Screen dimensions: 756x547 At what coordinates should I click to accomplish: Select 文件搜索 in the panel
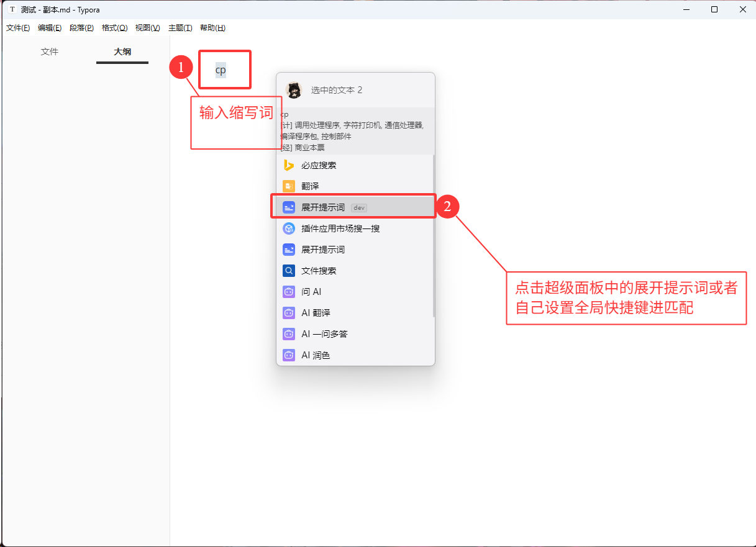coord(354,271)
